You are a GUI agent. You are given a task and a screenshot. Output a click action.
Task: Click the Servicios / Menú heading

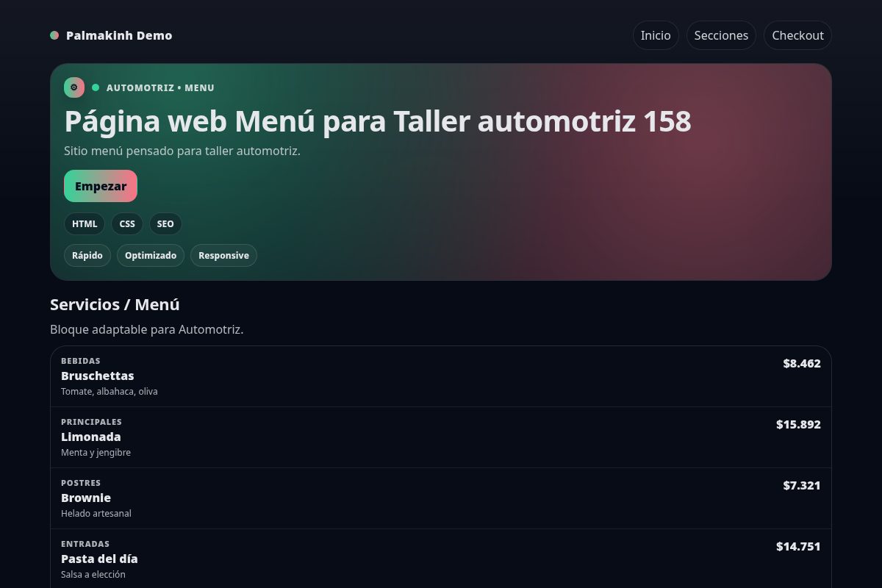click(115, 304)
